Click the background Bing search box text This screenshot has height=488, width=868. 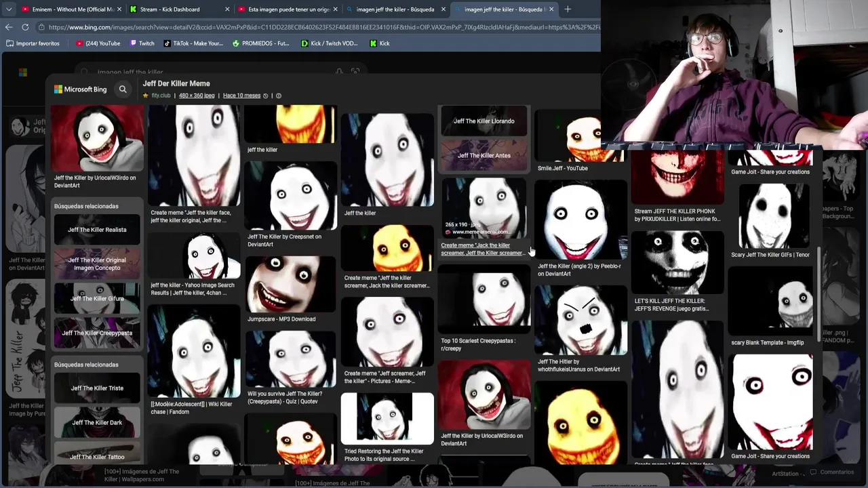[x=130, y=72]
